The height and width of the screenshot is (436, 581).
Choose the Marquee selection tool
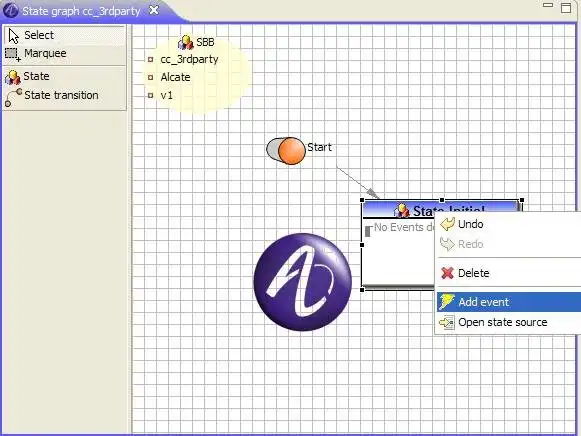65,54
